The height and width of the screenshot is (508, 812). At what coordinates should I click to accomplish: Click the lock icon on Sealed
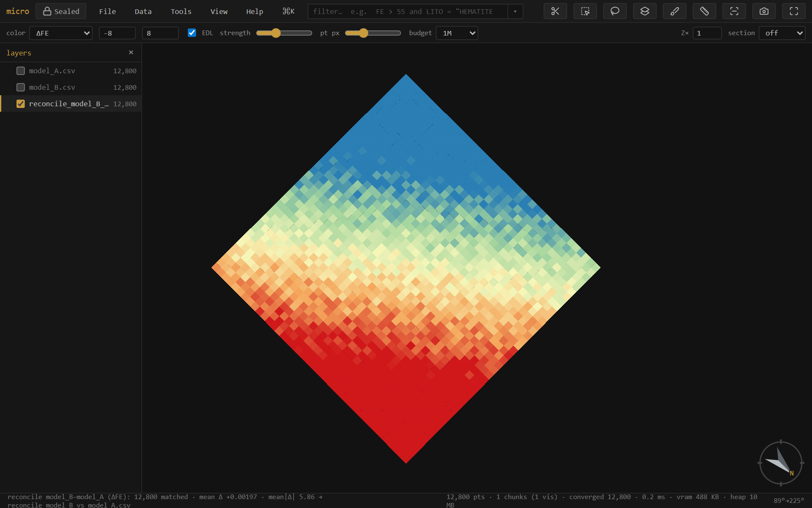(x=47, y=11)
